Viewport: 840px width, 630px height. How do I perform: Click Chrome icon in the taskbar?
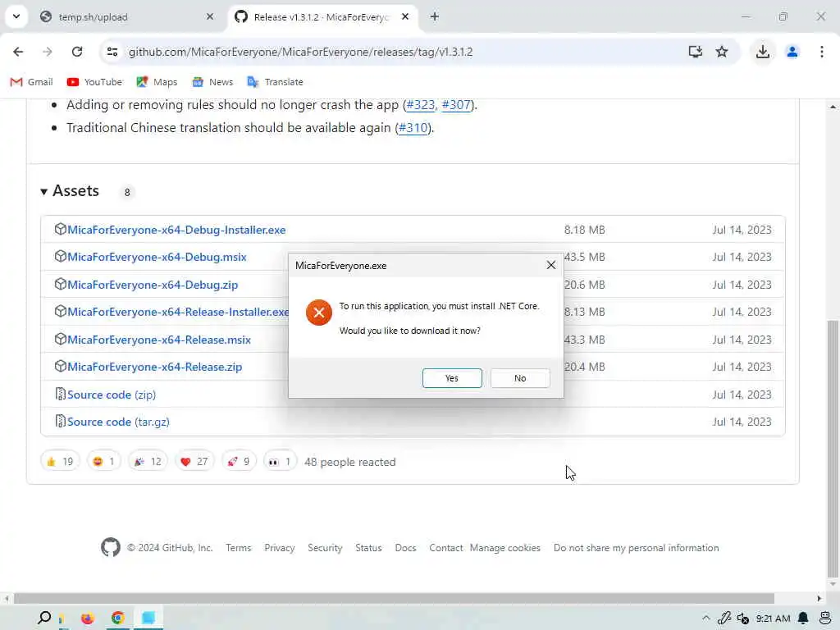118,619
